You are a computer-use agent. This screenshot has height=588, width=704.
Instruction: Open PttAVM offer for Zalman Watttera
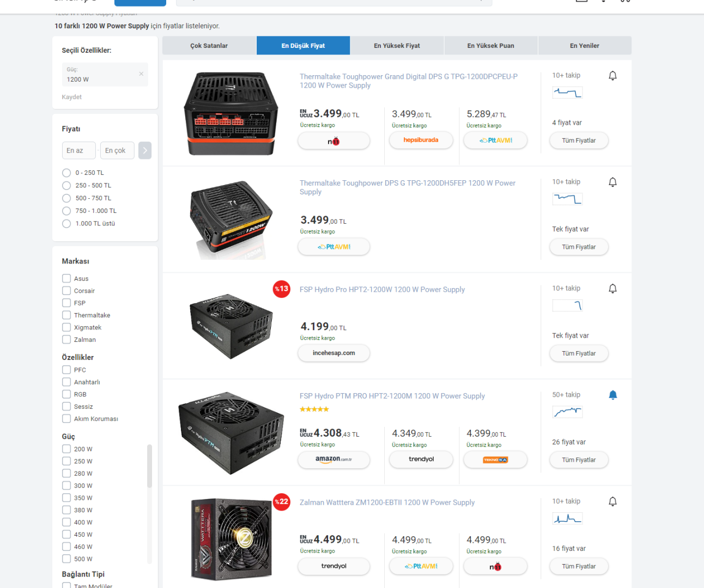(421, 566)
